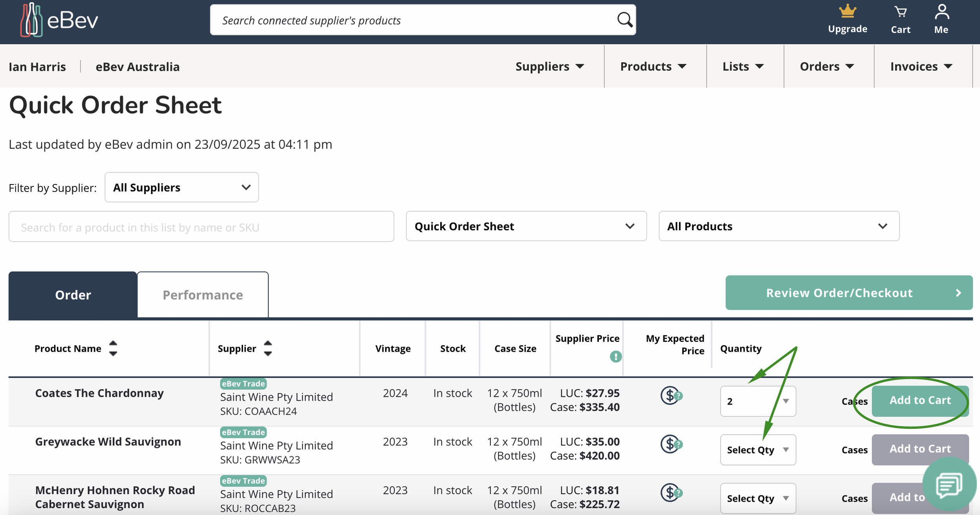
Task: Click Supplier Price info exclamation icon
Action: tap(615, 356)
